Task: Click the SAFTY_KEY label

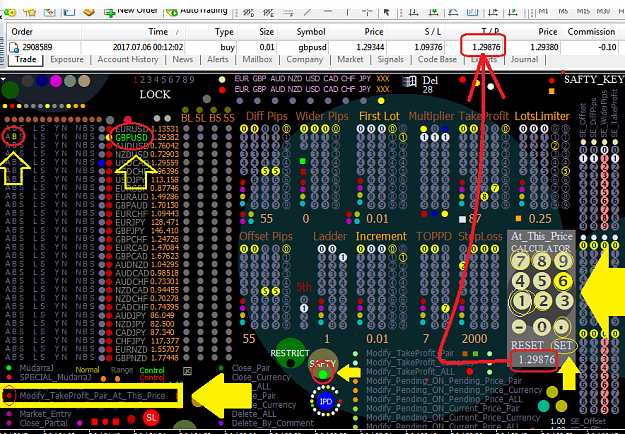Action: pyautogui.click(x=594, y=80)
